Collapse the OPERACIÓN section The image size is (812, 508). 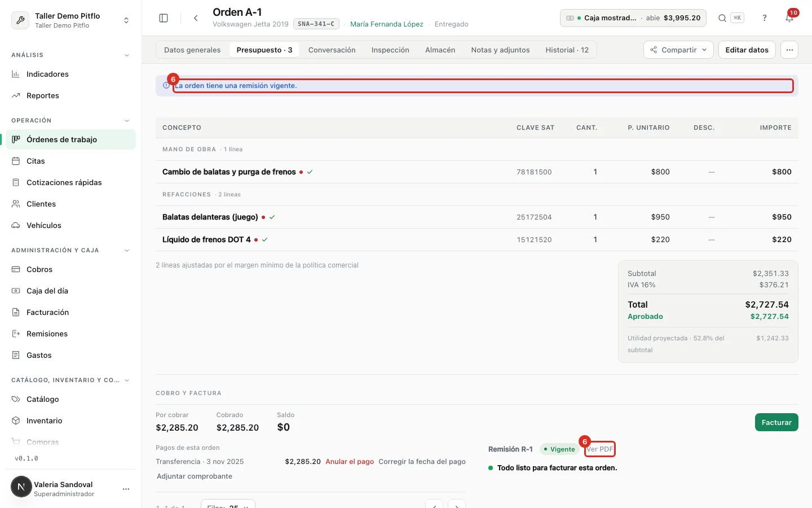pos(126,120)
